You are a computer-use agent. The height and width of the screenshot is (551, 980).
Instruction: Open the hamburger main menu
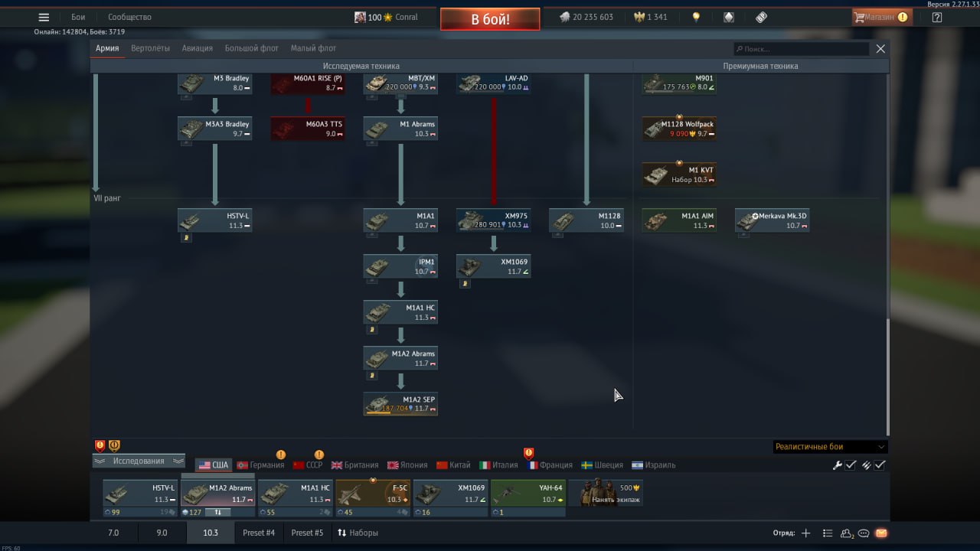point(44,17)
